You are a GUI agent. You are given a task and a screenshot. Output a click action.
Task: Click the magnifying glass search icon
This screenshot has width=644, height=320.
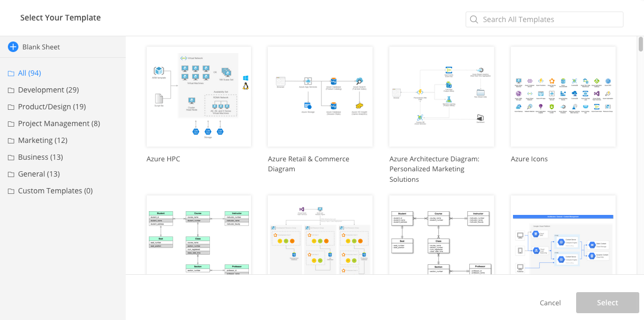474,19
